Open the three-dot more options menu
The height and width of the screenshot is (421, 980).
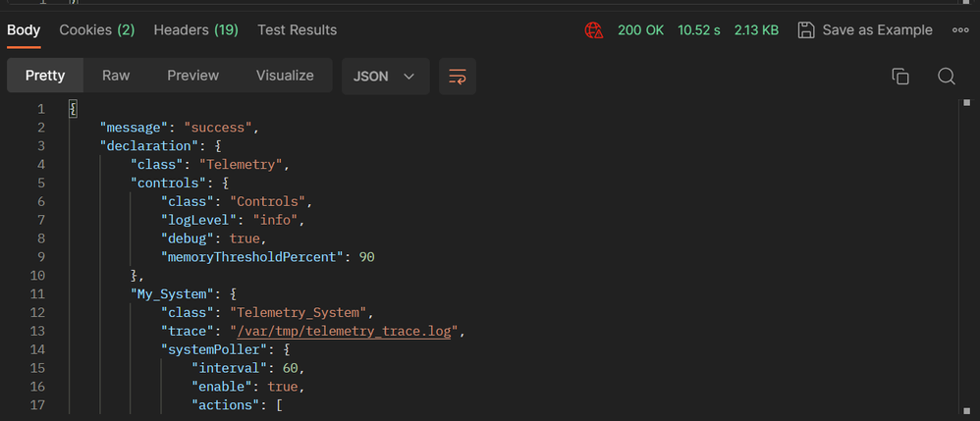pos(960,30)
